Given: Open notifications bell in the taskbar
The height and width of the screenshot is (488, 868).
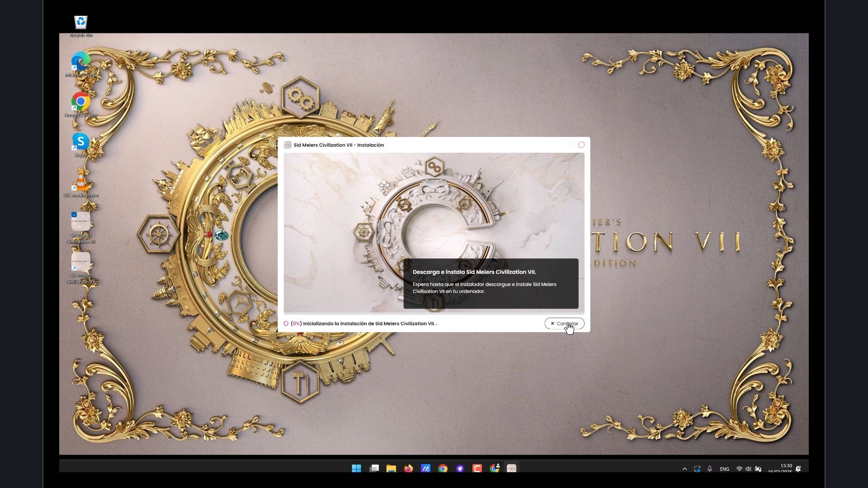Looking at the screenshot, I should click(x=798, y=469).
